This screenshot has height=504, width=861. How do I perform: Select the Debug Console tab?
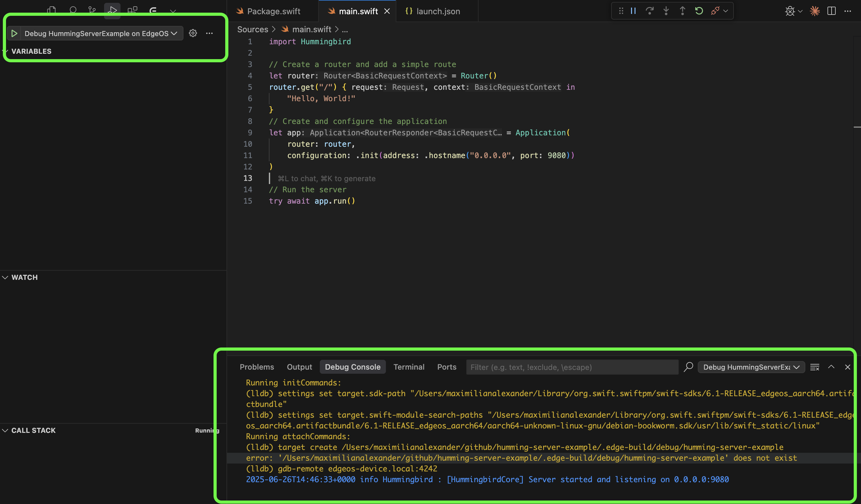pyautogui.click(x=353, y=367)
